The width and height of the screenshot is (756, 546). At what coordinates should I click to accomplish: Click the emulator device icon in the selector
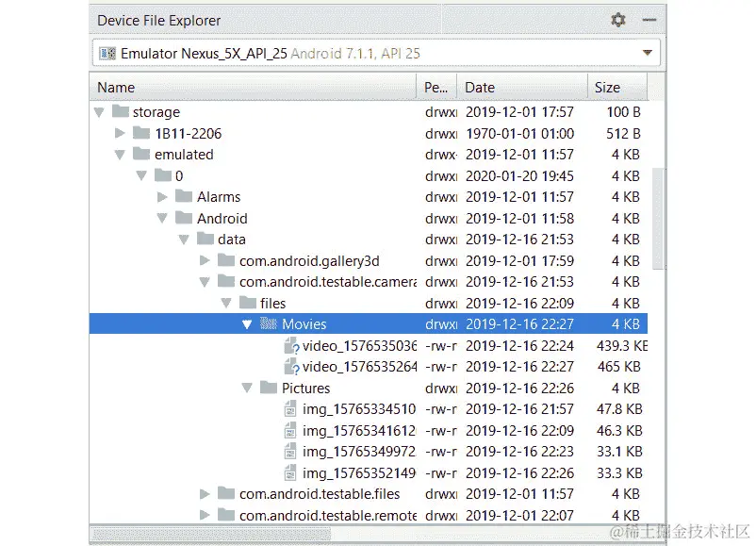pyautogui.click(x=107, y=53)
